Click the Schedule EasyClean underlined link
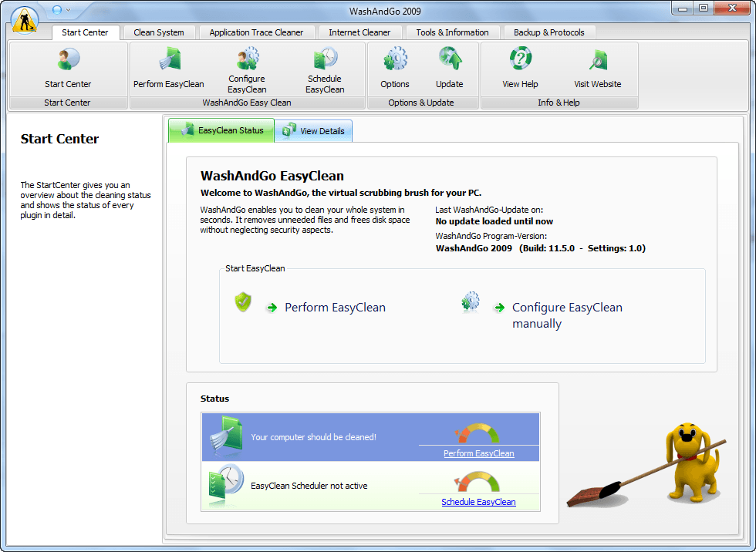This screenshot has height=552, width=756. click(478, 502)
